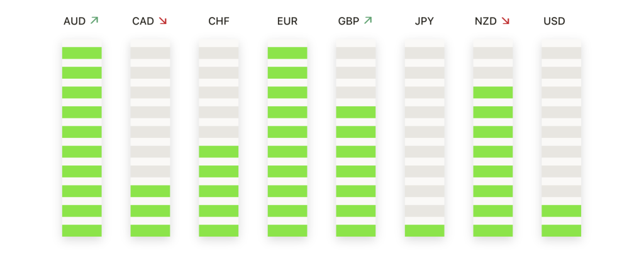This screenshot has width=644, height=258.
Task: Click the JPY currency heading
Action: pyautogui.click(x=425, y=21)
